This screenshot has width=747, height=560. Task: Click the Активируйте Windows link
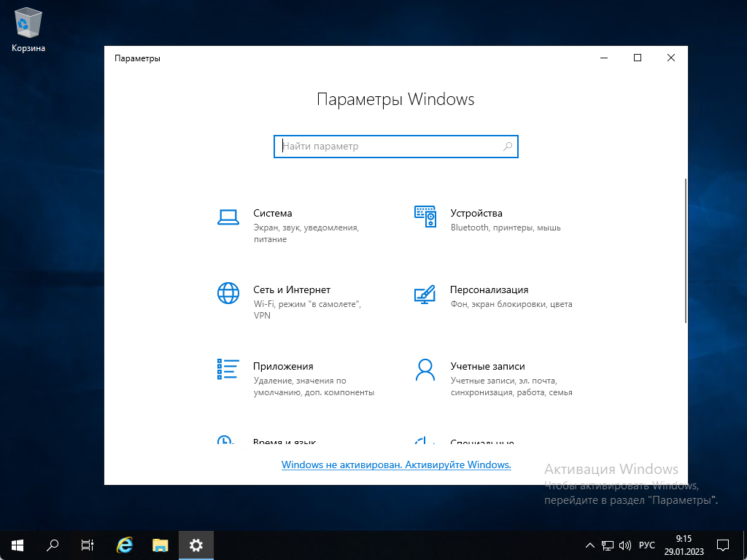[x=396, y=464]
